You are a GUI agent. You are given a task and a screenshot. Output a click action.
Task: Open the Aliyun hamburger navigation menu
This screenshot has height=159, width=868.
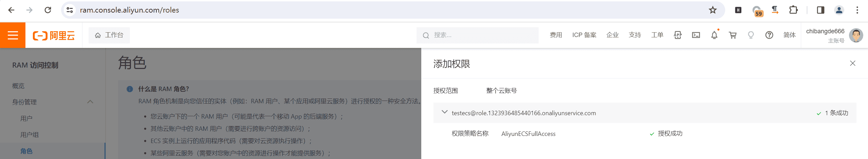pos(13,35)
